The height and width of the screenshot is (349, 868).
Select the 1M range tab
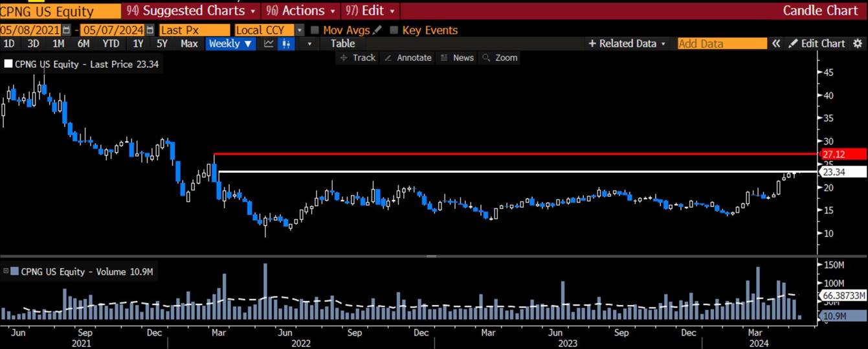pyautogui.click(x=58, y=43)
